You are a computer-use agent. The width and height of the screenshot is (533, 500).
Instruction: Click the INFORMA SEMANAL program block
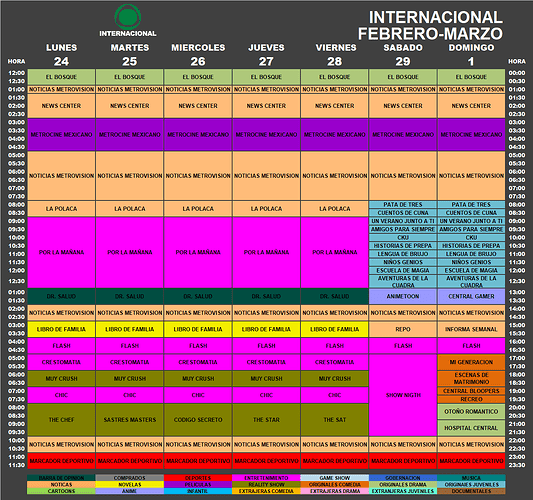click(x=471, y=329)
